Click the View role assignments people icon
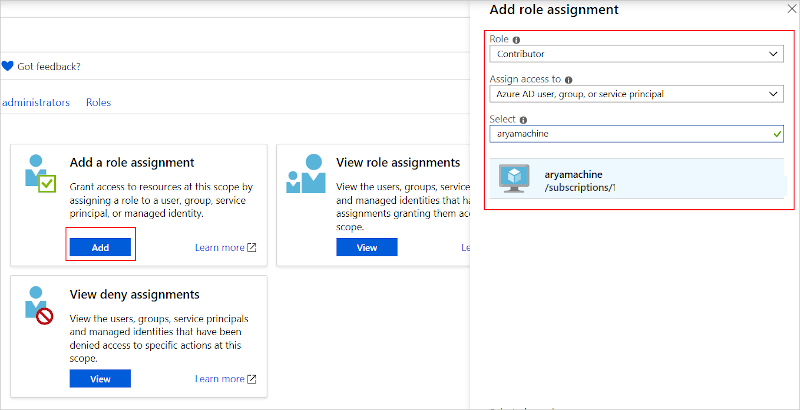 coord(306,174)
